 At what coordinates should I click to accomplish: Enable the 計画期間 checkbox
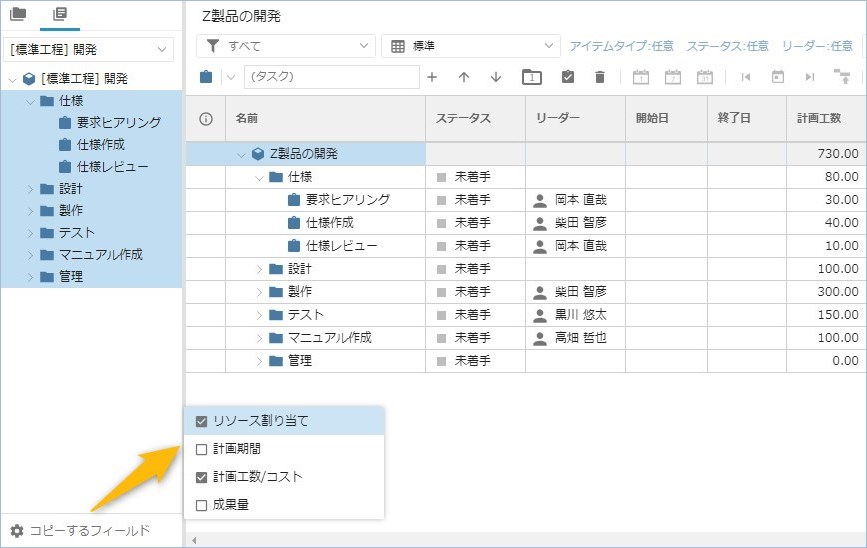click(x=201, y=449)
